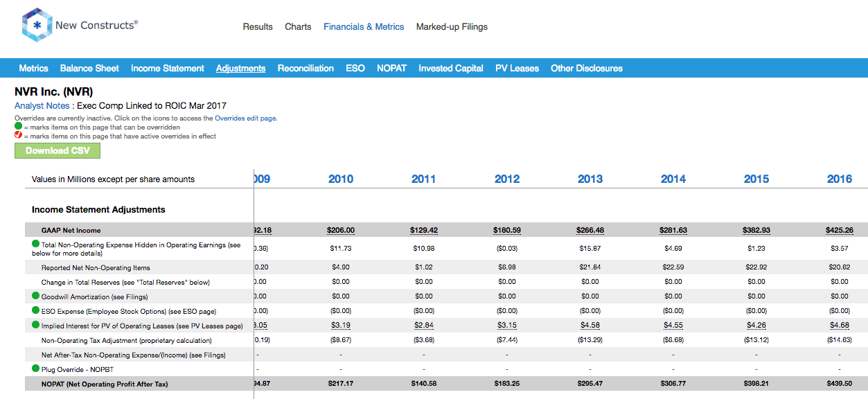Open GAAP Net Income value $425.26

click(840, 231)
